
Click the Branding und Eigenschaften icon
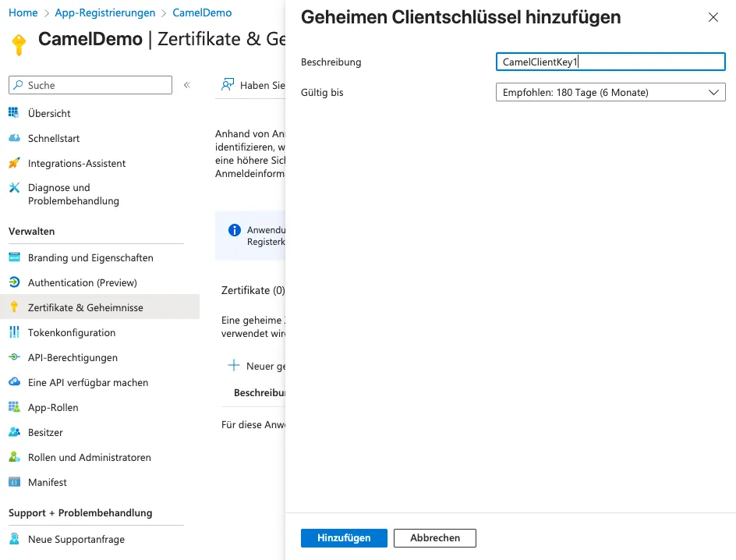click(14, 257)
